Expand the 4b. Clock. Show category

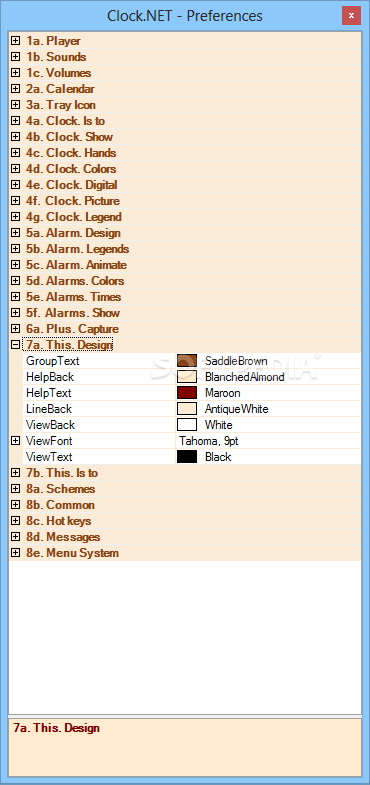point(16,137)
